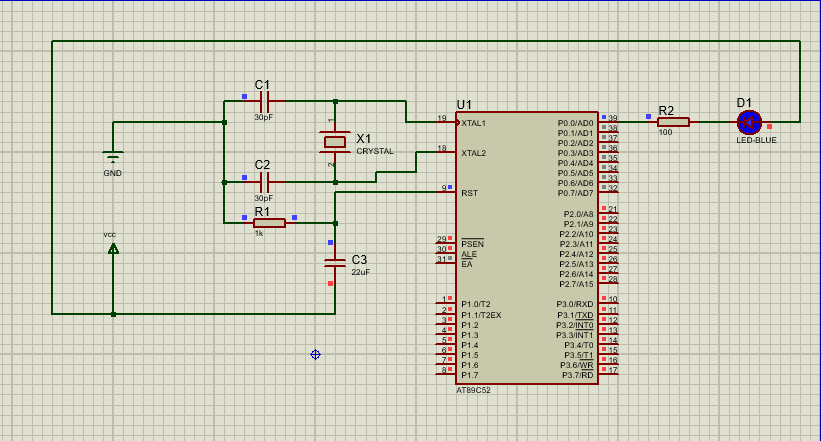Click the GND ground terminal symbol
Image resolution: width=822 pixels, height=441 pixels.
[x=113, y=157]
